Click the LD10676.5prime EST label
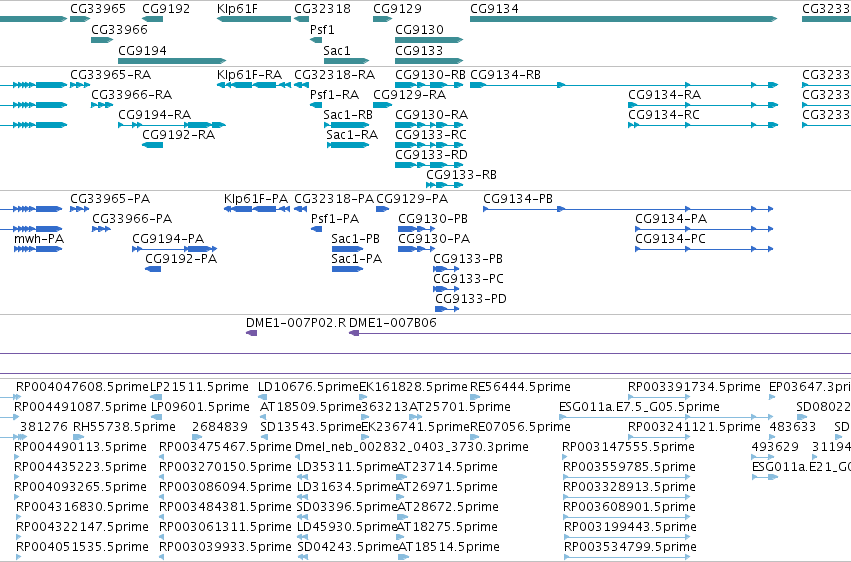 pyautogui.click(x=308, y=387)
